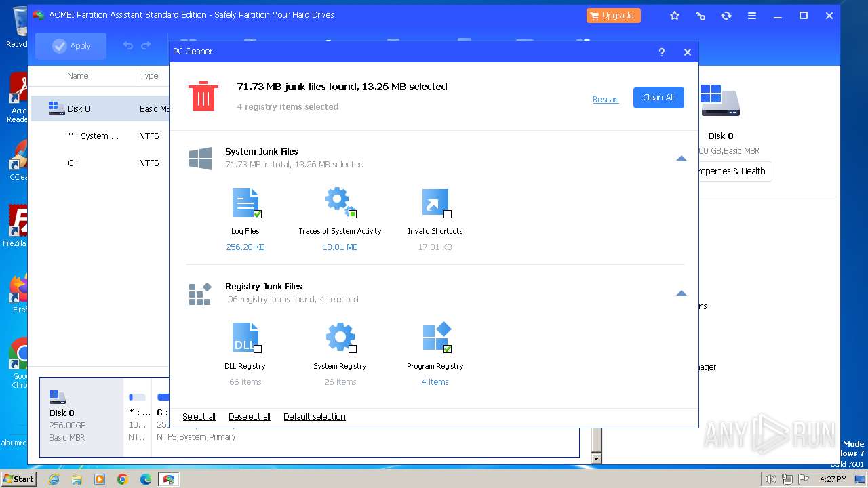868x488 pixels.
Task: Click the 26 items System Registry count
Action: (340, 382)
